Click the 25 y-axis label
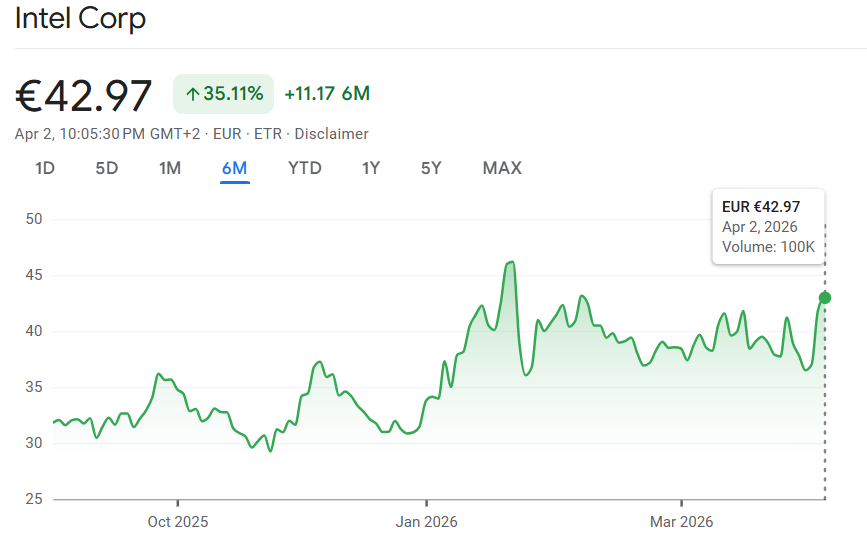867x545 pixels. point(34,499)
